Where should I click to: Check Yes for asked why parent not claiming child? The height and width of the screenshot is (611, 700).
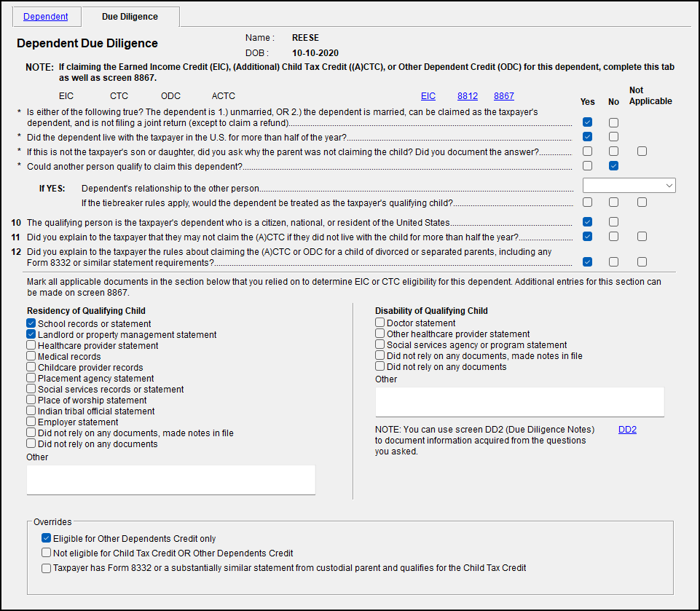[x=588, y=151]
